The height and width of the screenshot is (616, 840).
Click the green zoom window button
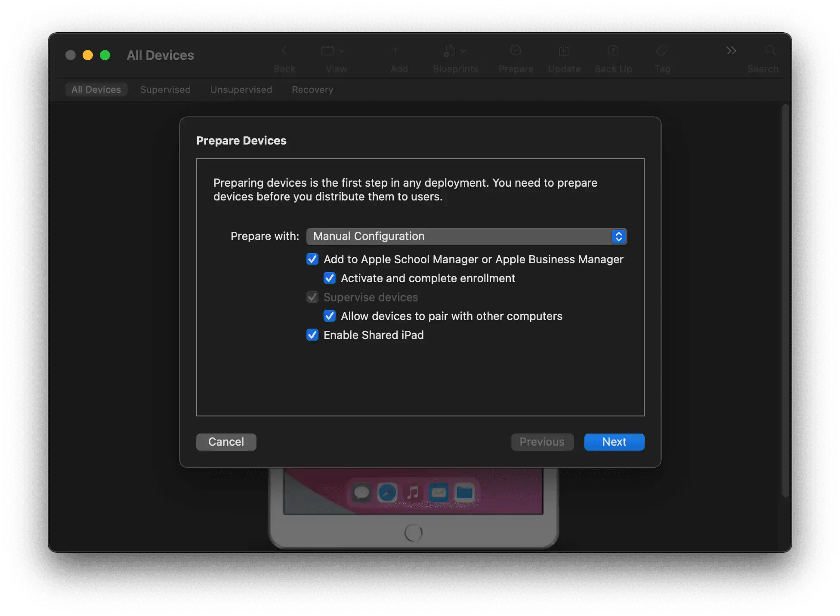click(x=105, y=55)
